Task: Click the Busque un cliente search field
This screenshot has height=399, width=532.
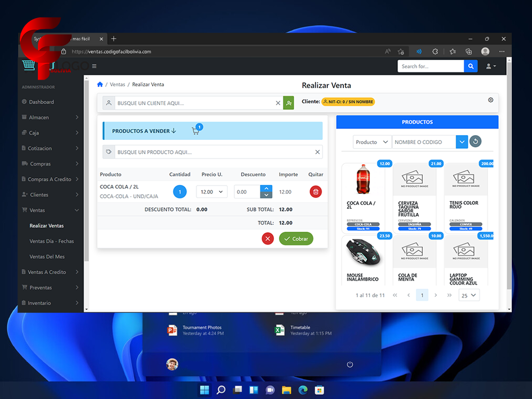Action: (x=195, y=103)
